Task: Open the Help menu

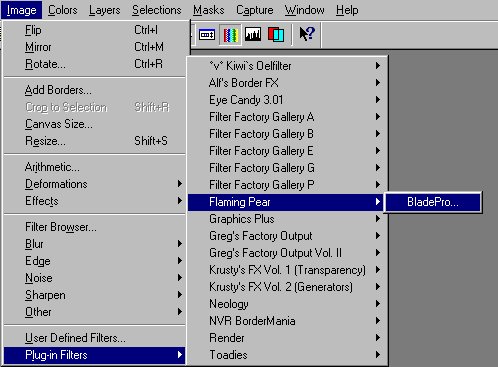Action: coord(347,10)
